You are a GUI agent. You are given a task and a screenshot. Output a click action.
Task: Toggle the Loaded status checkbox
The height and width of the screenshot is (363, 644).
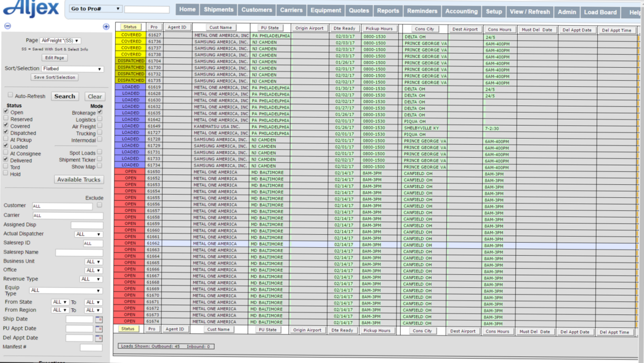(x=6, y=145)
